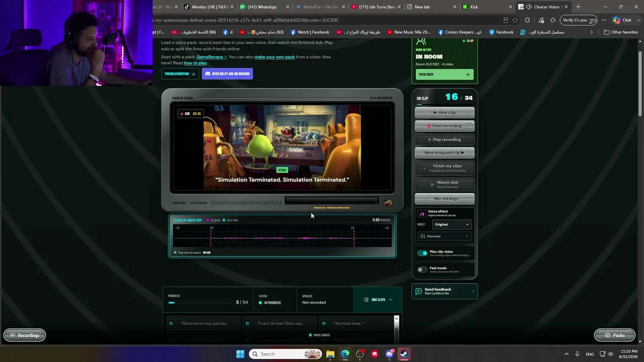Viewport: 644px width, 362px height.
Task: Open the voice effect Preset dropdown
Action: [451, 224]
